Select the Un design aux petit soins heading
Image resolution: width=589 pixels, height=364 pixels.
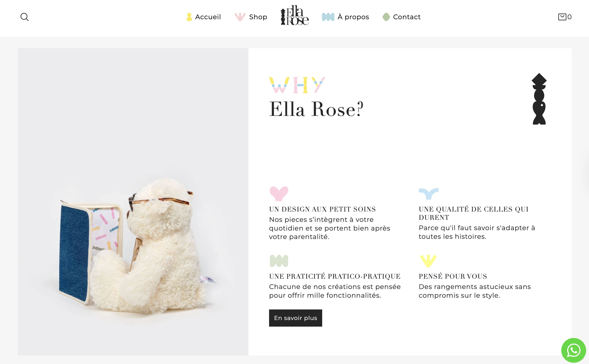322,209
